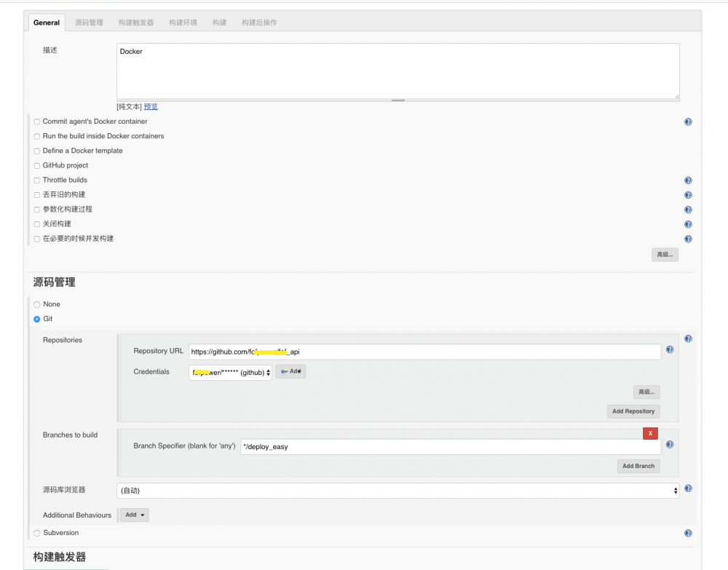Select None source control radio
Screen dimensions: 728x570
pyautogui.click(x=36, y=304)
